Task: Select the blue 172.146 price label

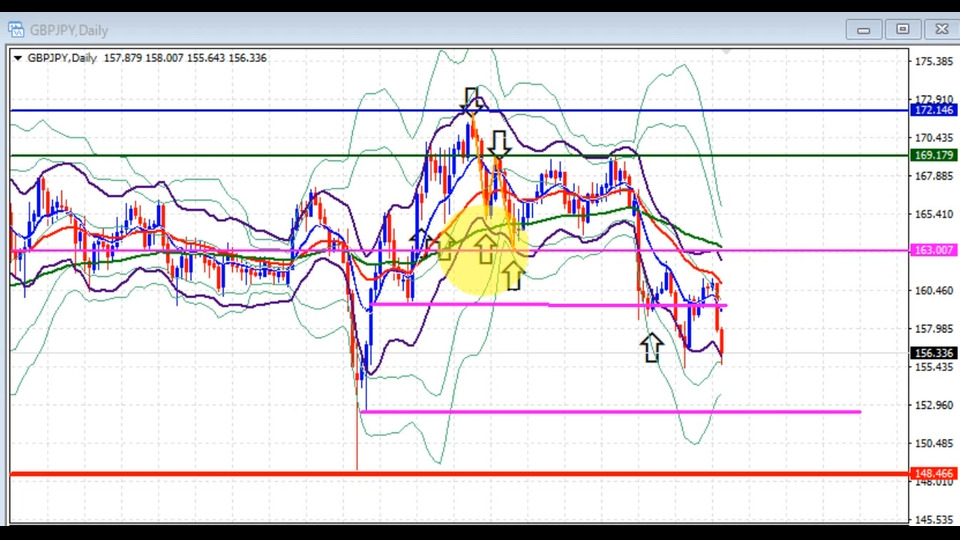Action: tap(934, 110)
